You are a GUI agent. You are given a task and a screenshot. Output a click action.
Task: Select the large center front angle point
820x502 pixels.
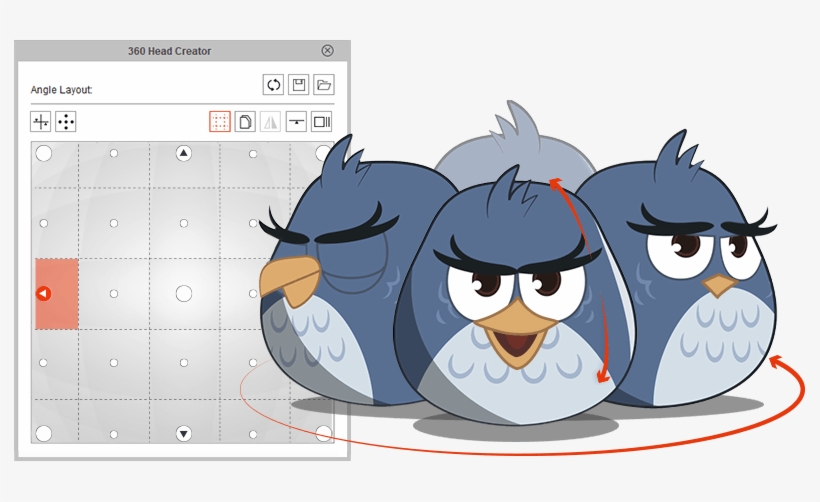pyautogui.click(x=184, y=294)
